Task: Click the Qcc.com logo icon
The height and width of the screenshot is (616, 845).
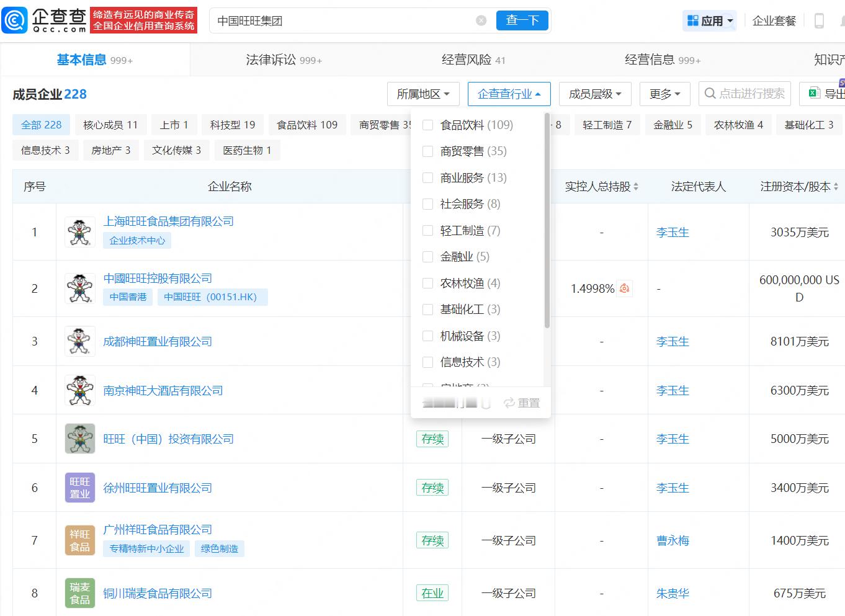Action: coord(14,20)
